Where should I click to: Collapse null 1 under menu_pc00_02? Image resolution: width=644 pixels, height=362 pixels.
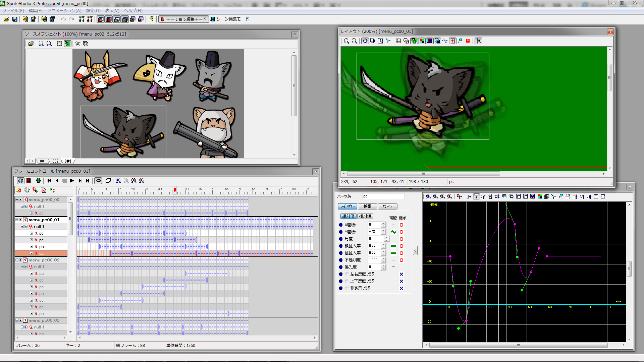pyautogui.click(x=22, y=267)
